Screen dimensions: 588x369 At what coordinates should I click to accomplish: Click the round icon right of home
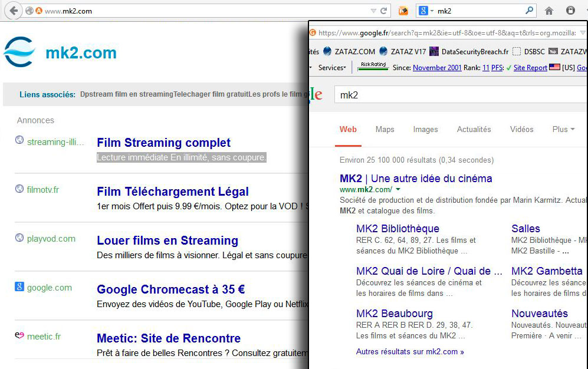click(570, 11)
